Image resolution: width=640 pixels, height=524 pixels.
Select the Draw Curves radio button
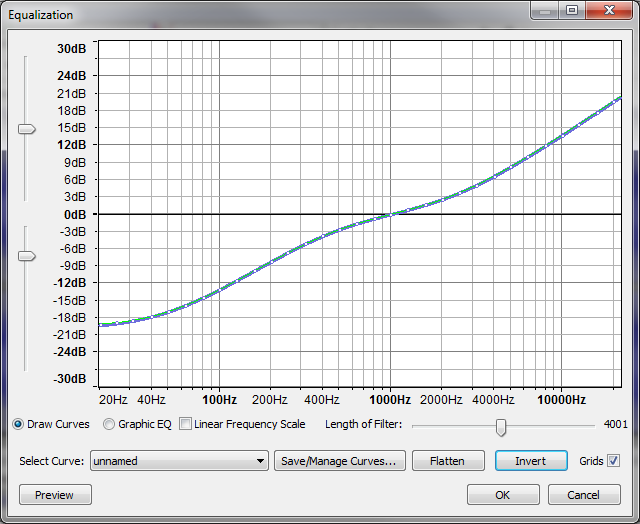pos(18,424)
